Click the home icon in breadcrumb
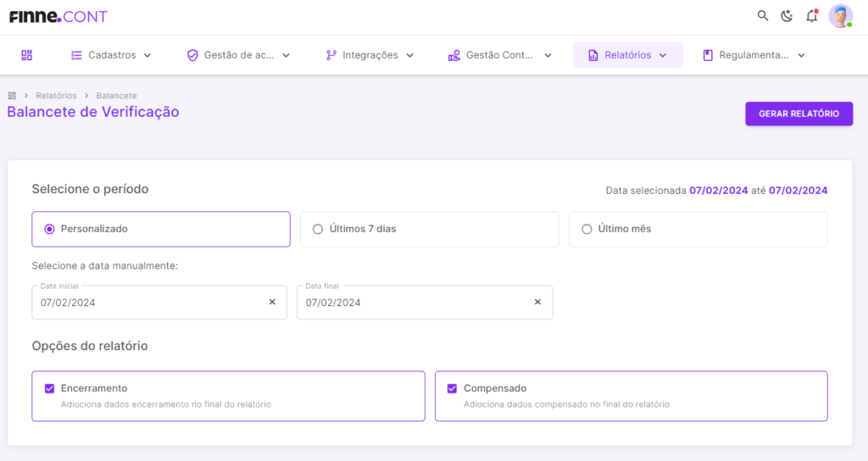Viewport: 868px width, 461px height. [12, 96]
